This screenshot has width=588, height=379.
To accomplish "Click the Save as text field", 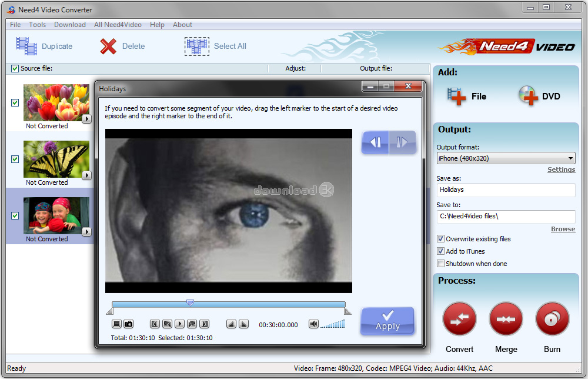I will [506, 190].
